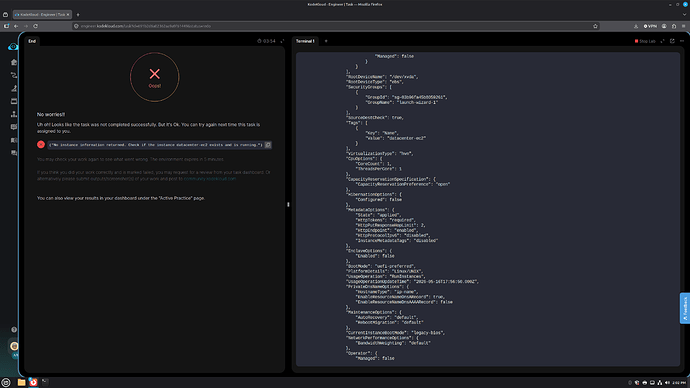Select the hierarchy diagram icon in the sidebar
Screen dimensions: 690x388
[14, 114]
